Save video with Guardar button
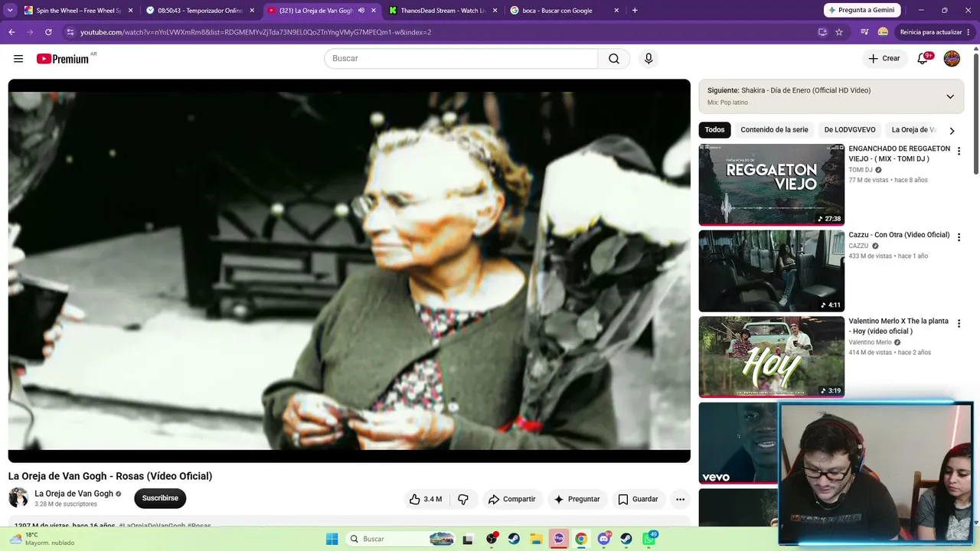 (x=639, y=499)
